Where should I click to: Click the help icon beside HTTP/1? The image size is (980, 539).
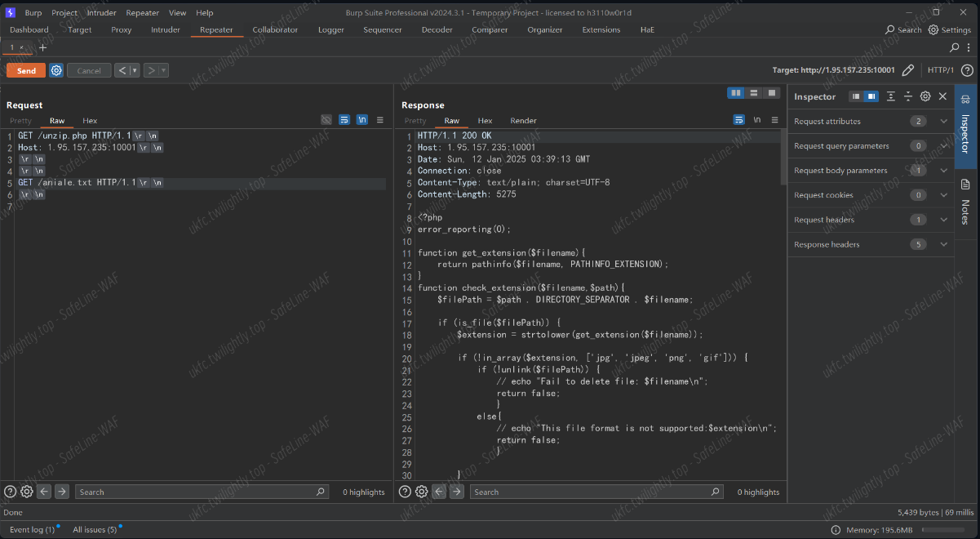pyautogui.click(x=967, y=70)
